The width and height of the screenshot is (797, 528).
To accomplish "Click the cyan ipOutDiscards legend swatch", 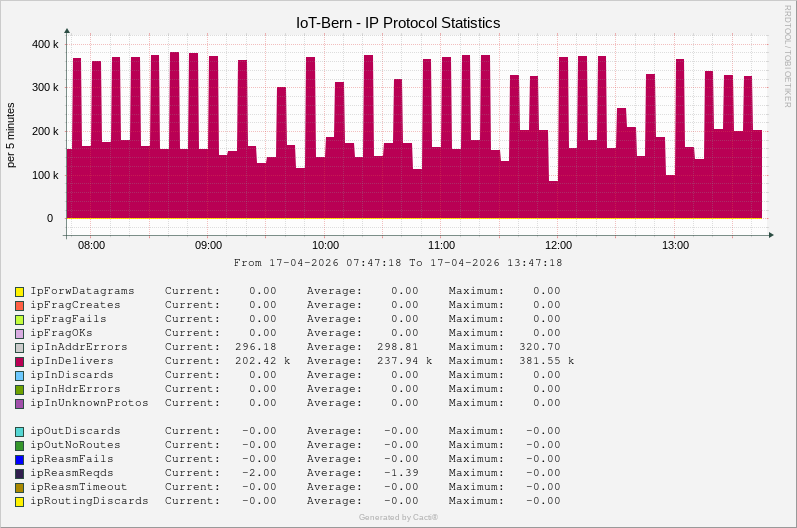I will click(19, 431).
